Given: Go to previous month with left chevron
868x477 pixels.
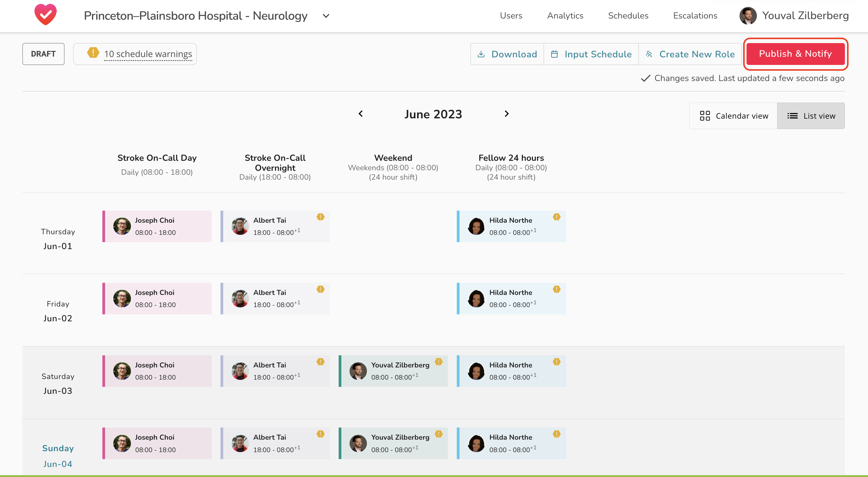Looking at the screenshot, I should (361, 114).
